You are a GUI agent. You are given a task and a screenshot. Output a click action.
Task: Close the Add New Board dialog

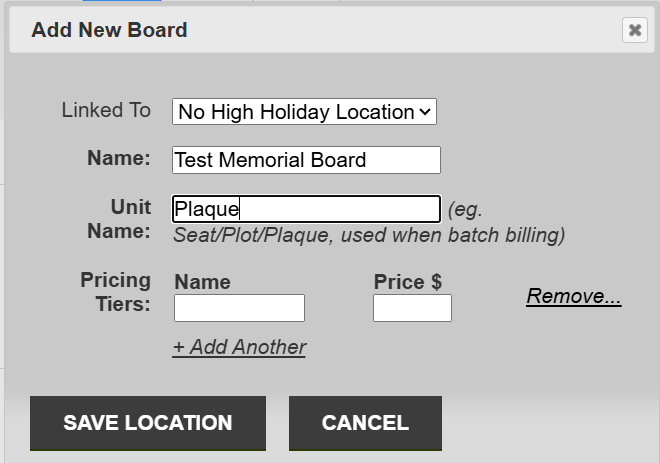point(634,30)
